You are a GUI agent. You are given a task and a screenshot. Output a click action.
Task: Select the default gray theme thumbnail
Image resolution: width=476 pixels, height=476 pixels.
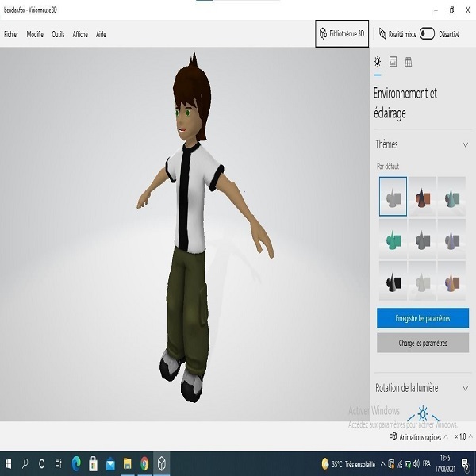393,197
